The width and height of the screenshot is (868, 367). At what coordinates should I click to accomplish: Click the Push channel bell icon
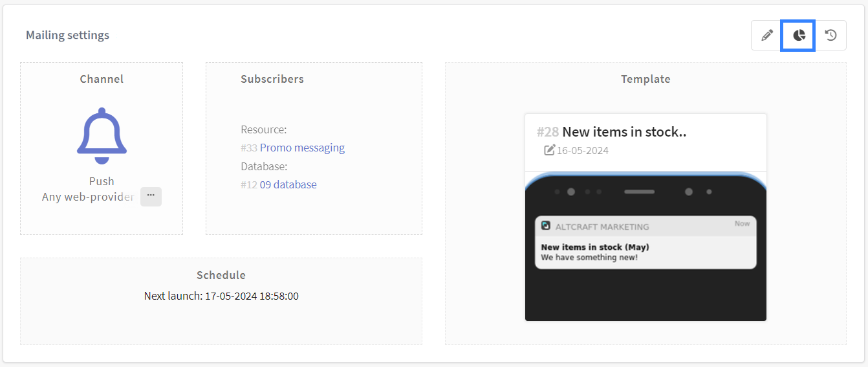click(x=102, y=135)
